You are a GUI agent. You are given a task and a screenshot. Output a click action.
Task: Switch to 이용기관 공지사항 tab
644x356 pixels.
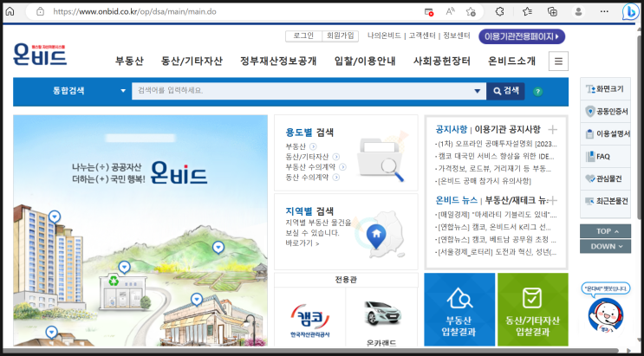click(508, 129)
